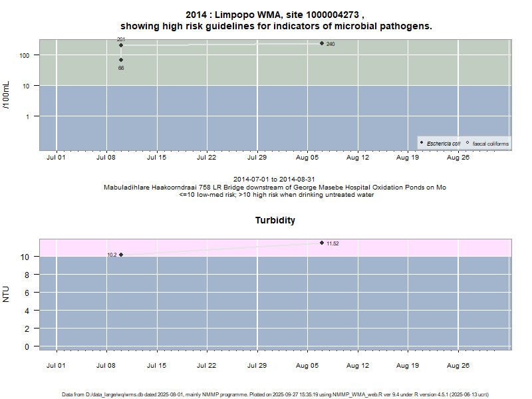Select the 66 data point marker
The image size is (532, 399).
[121, 60]
